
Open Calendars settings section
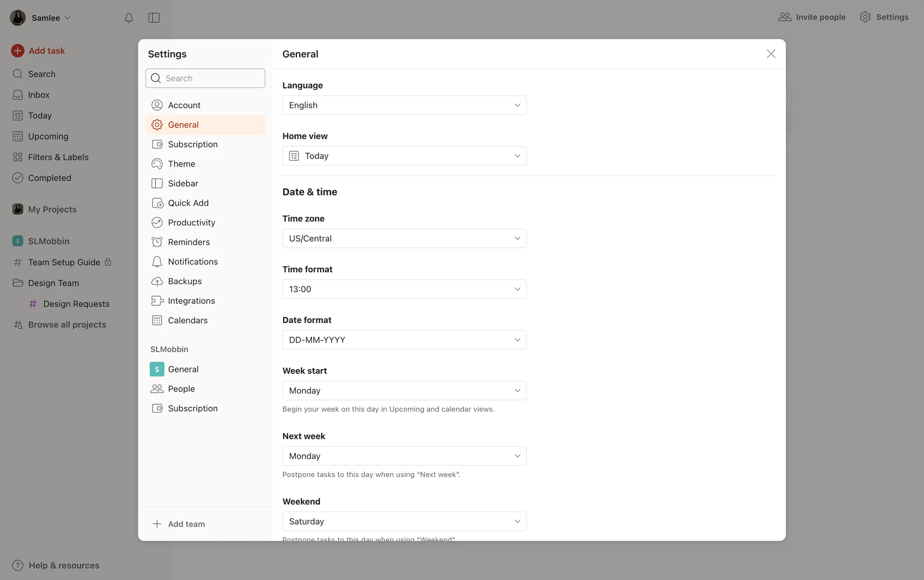point(187,321)
